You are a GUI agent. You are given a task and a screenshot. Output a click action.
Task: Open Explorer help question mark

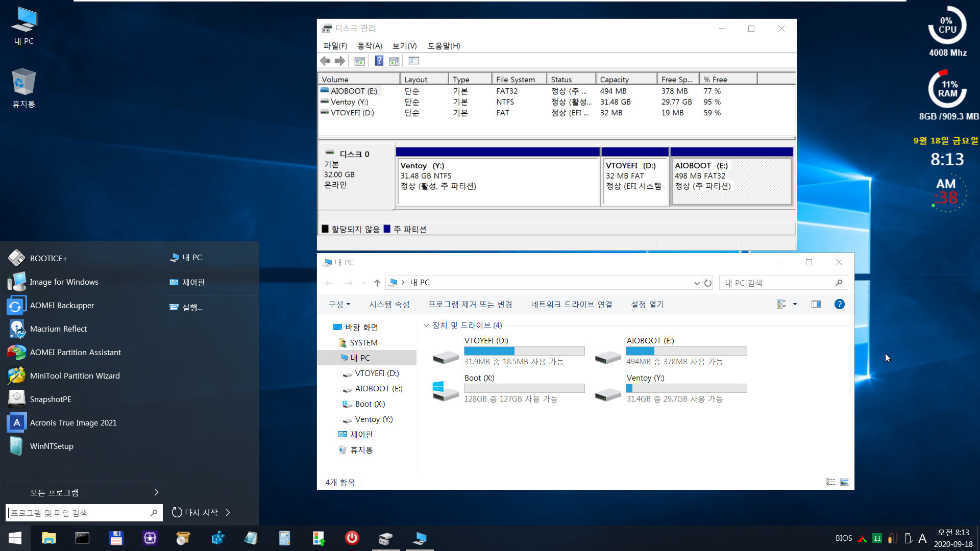click(x=839, y=305)
